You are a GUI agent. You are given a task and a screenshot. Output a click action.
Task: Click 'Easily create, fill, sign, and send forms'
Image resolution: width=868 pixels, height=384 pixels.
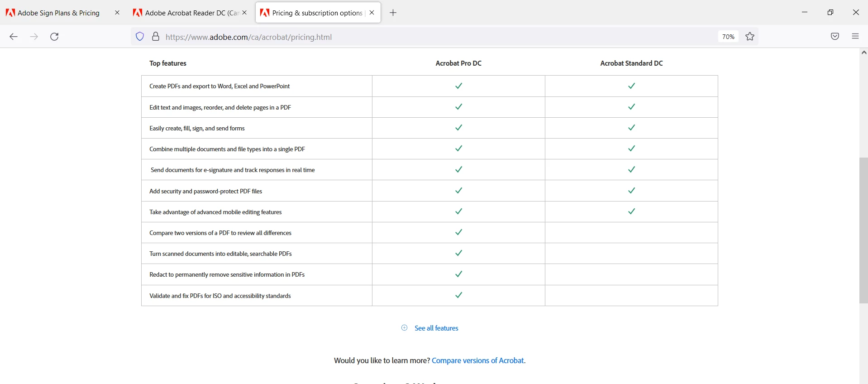click(197, 129)
